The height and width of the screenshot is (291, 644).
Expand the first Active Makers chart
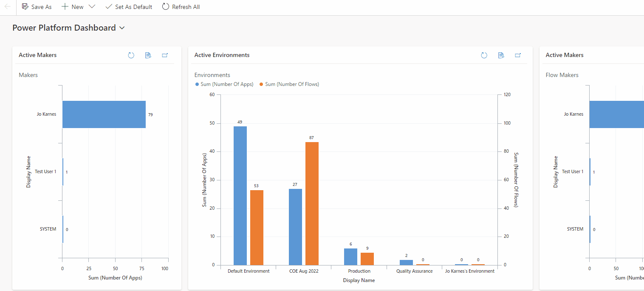[x=165, y=55]
